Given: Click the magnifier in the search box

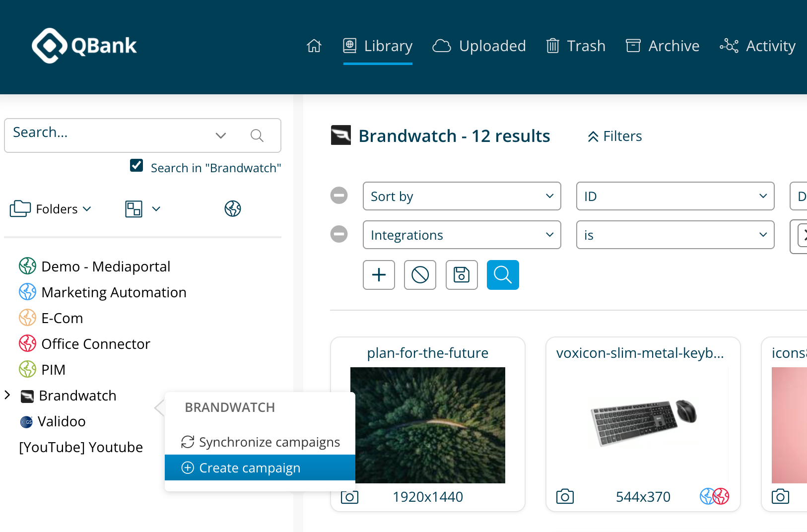Looking at the screenshot, I should 257,135.
